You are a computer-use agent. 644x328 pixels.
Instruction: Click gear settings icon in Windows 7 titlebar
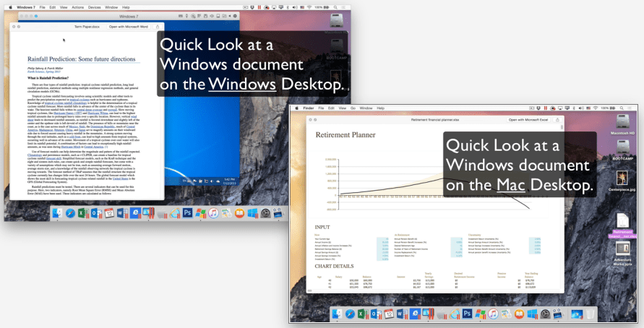coord(236,16)
